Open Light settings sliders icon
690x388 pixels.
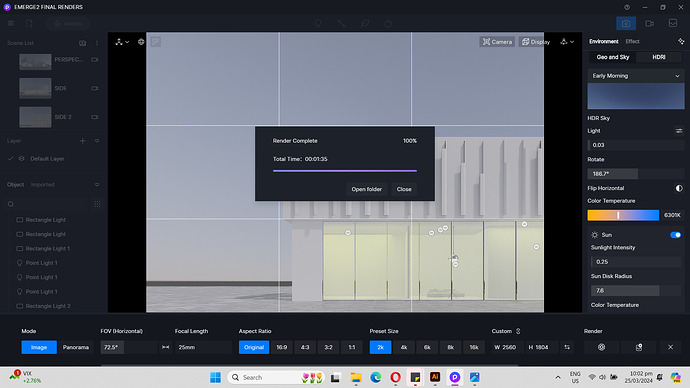[679, 131]
